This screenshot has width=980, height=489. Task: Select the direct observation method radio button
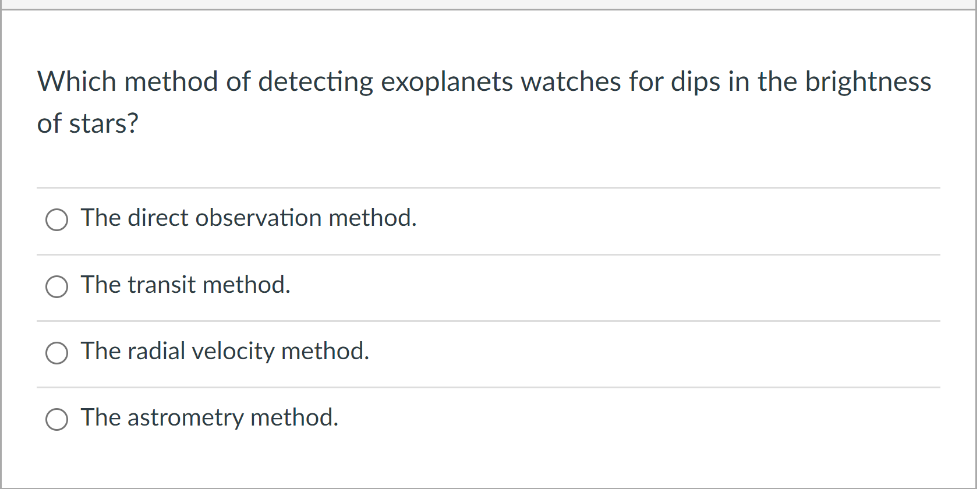56,220
